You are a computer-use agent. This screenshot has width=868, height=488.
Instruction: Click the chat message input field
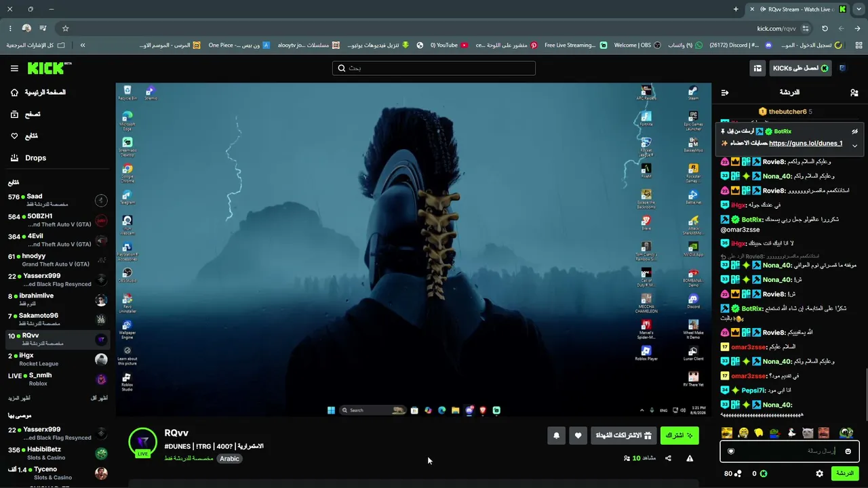click(x=789, y=451)
